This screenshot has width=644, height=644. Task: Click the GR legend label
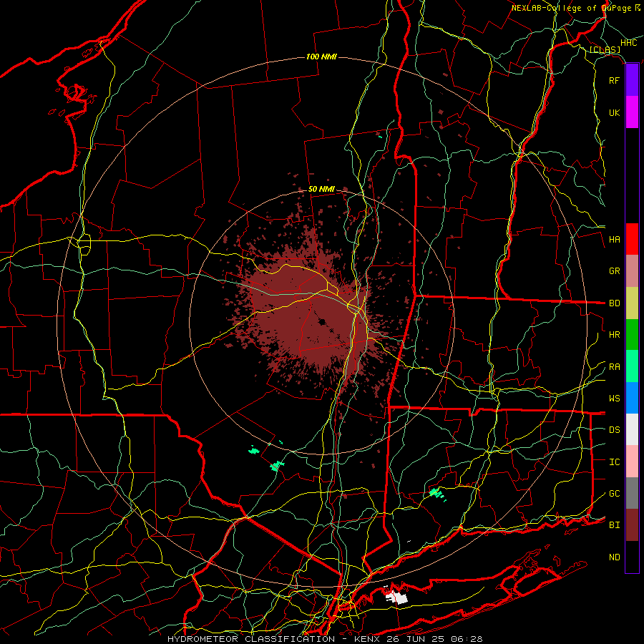[614, 271]
